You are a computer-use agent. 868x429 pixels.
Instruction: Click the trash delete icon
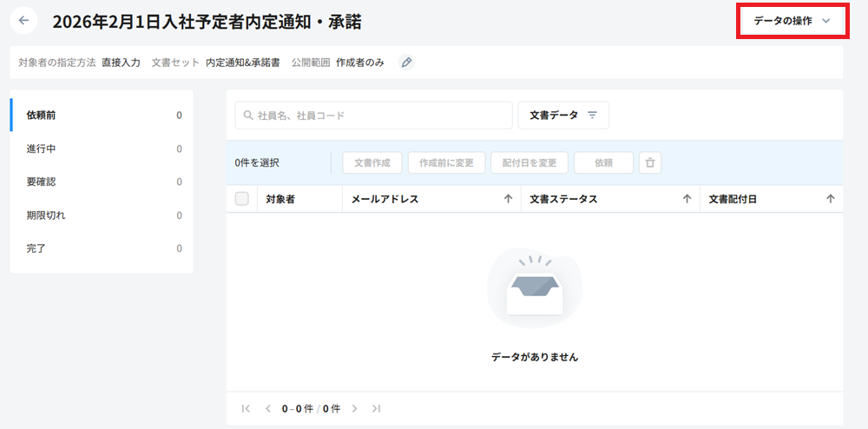point(650,162)
